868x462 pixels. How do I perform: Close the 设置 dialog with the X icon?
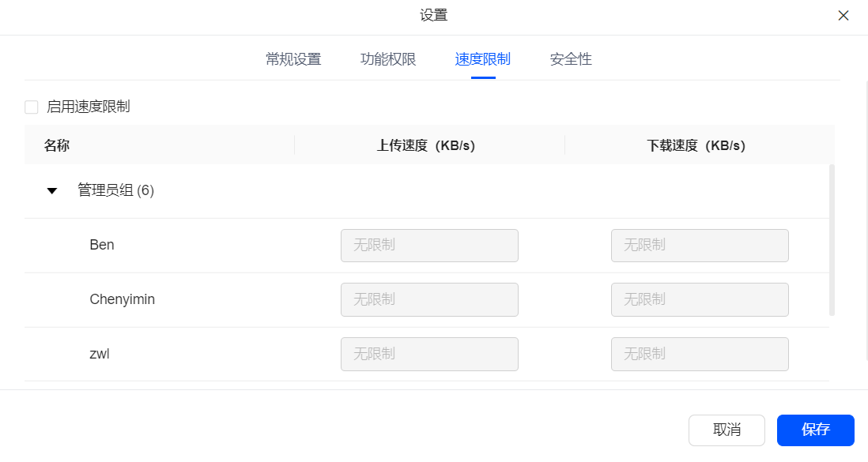click(843, 16)
